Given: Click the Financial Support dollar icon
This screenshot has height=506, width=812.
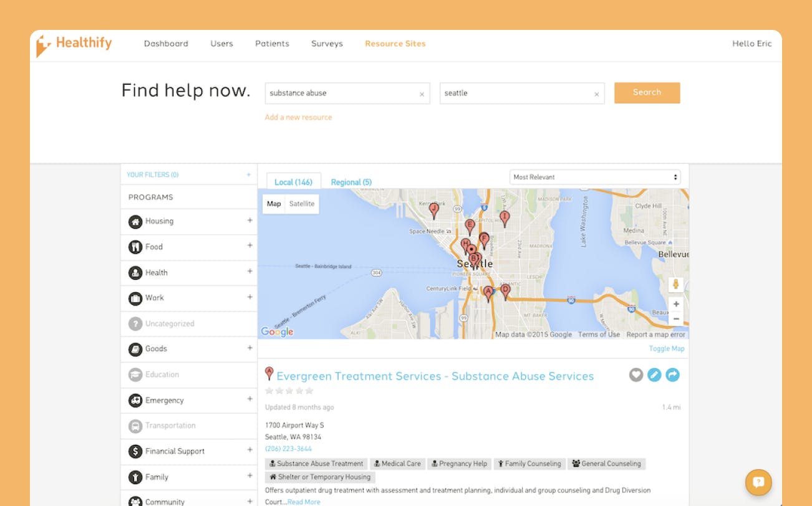Looking at the screenshot, I should pyautogui.click(x=135, y=451).
